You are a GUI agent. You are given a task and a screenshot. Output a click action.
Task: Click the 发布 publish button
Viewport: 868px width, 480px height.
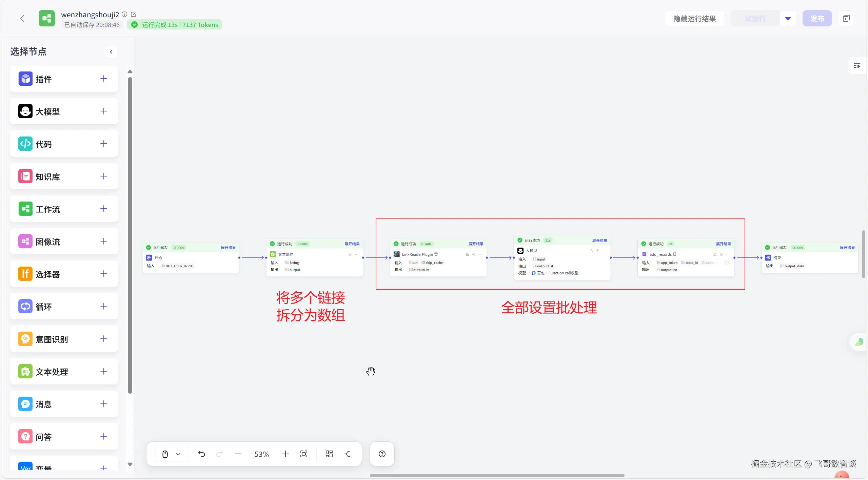tap(817, 18)
